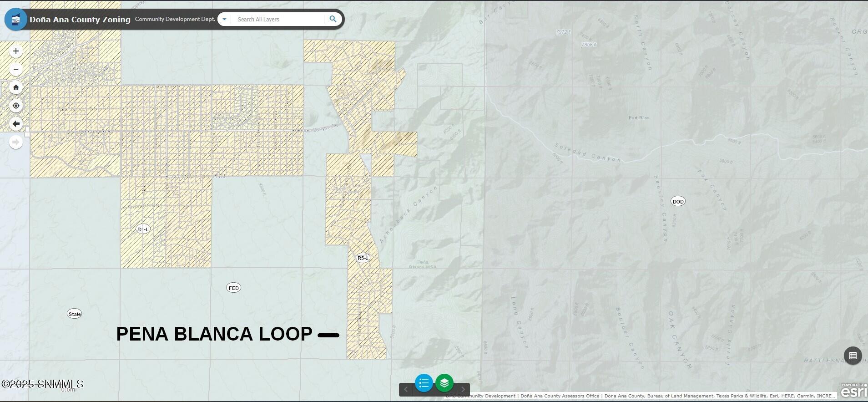
Task: Open the legend widget blue button
Action: [424, 383]
